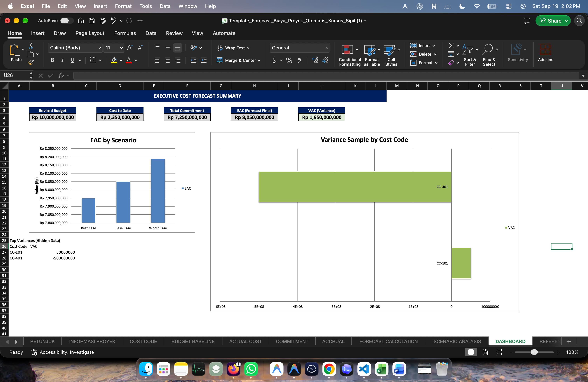Open the Page Layout ribbon tab
Screen dimensions: 588x382
(x=90, y=33)
